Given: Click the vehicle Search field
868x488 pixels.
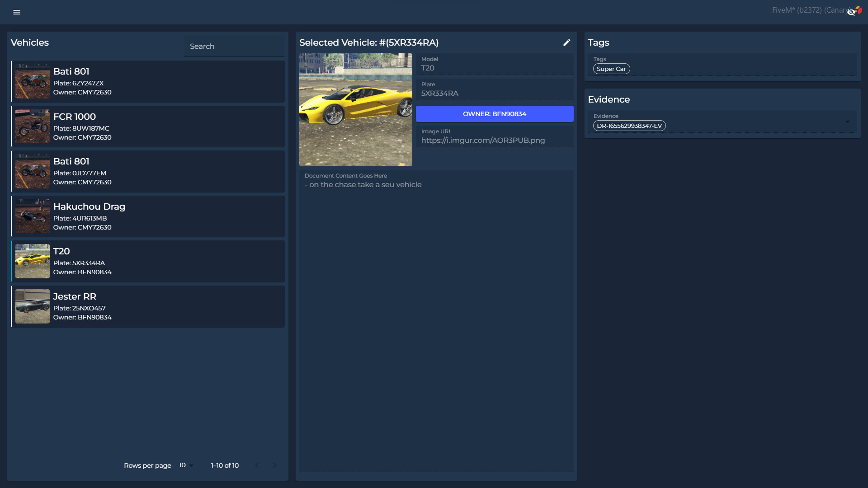Looking at the screenshot, I should 234,46.
